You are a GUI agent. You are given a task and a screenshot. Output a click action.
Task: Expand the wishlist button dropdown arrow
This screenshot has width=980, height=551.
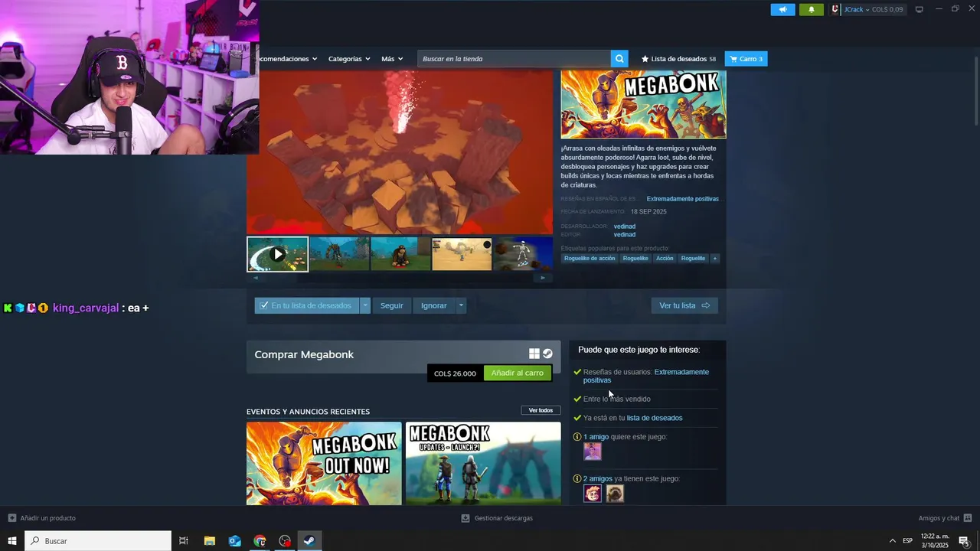pos(365,305)
